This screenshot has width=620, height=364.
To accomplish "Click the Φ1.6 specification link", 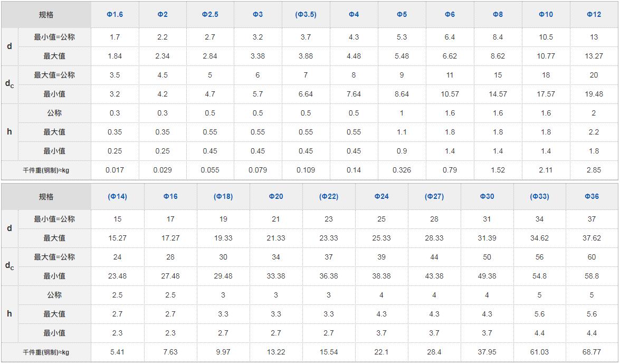I will (115, 14).
